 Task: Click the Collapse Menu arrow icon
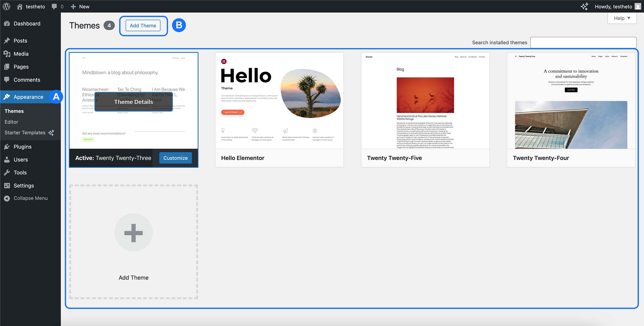pos(7,198)
